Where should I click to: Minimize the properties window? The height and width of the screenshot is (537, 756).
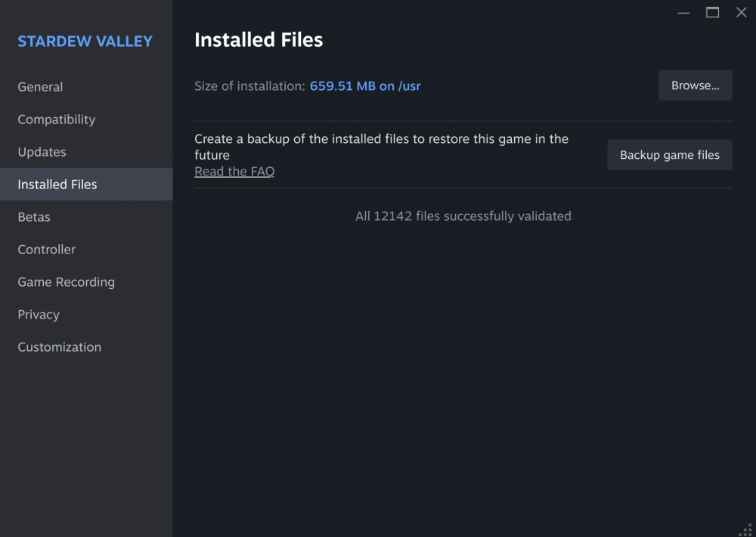pos(683,13)
